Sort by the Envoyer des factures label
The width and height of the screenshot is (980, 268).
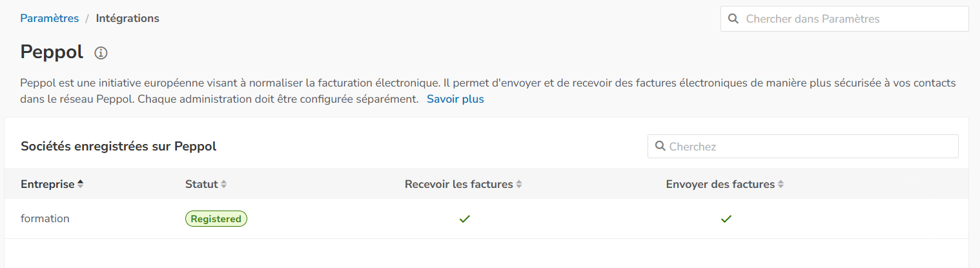720,184
